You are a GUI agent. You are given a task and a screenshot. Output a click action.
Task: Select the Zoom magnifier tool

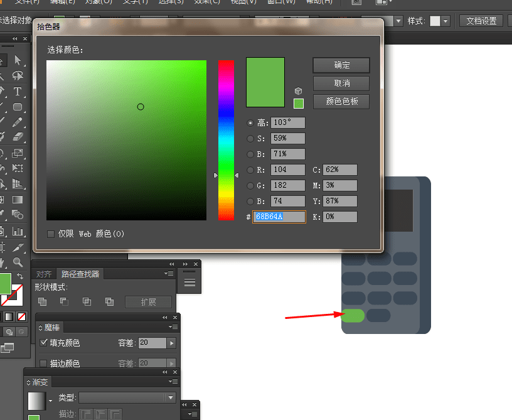point(18,262)
